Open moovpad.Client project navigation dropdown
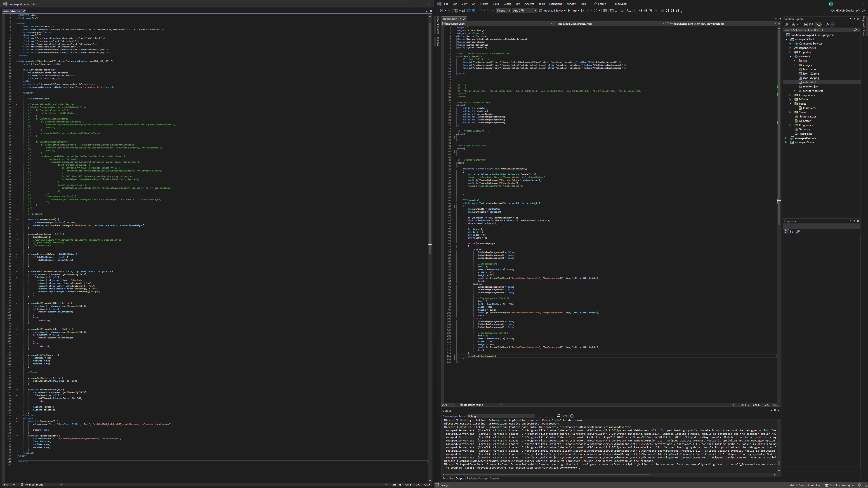The height and width of the screenshot is (488, 868). [497, 23]
